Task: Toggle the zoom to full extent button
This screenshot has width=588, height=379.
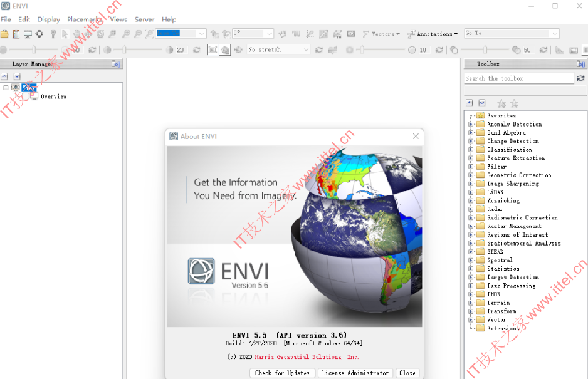Action: click(x=213, y=49)
